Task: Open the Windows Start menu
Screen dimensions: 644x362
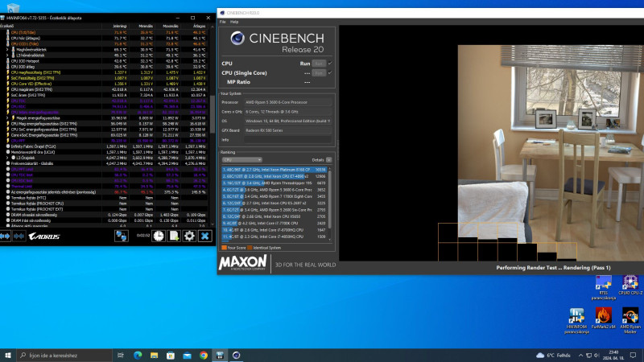Action: 7,355
